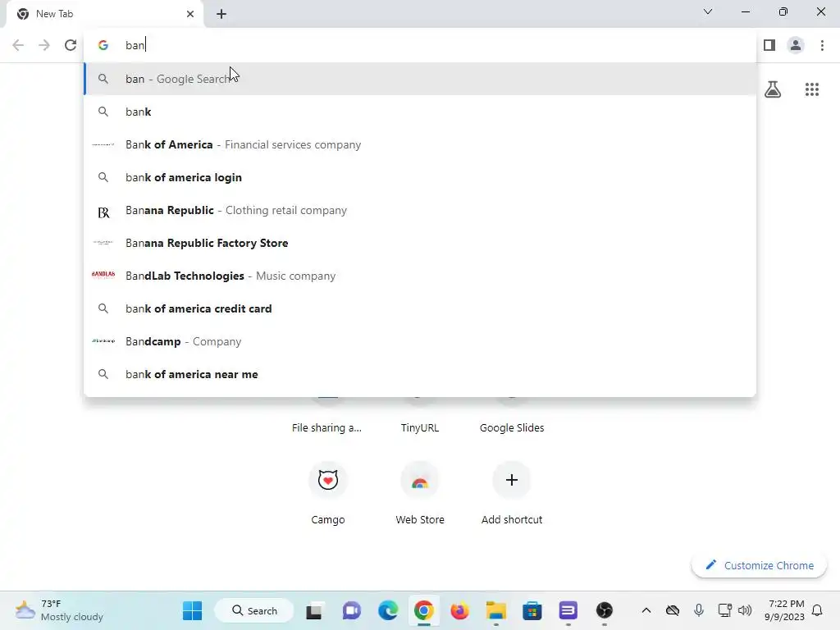Click the address bar containing 'ban'
Viewport: 840px width, 630px height.
tap(420, 45)
